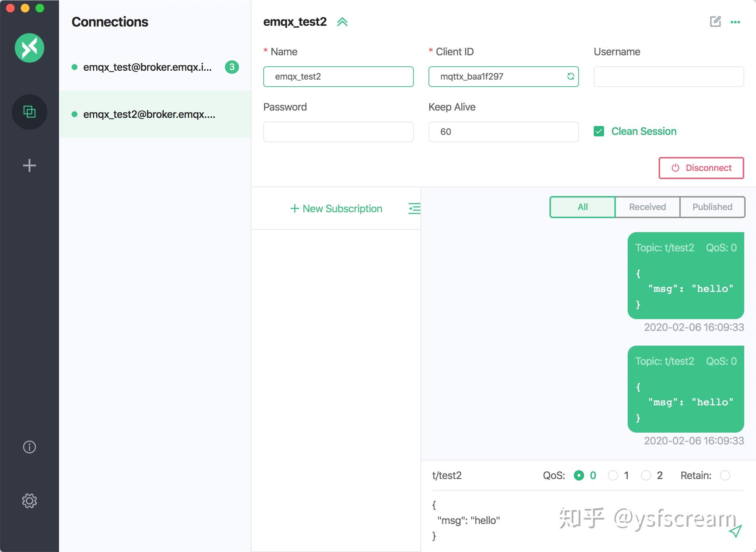Regenerate Client ID with refresh icon
Screen dimensions: 756x552
(571, 76)
